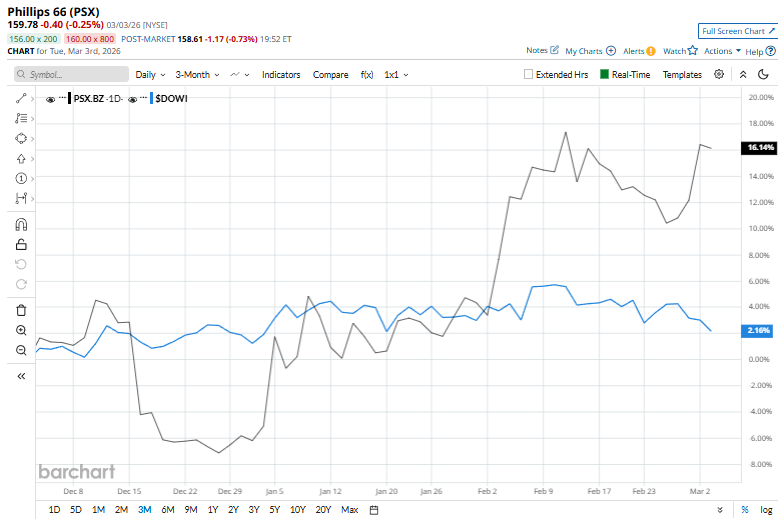
Task: Open options dots for PSX.BZ series
Action: 62,98
